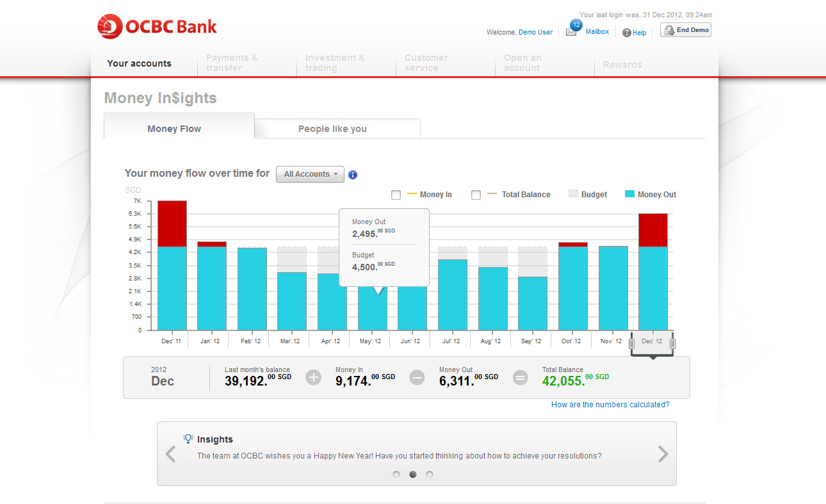Click the plus circle icon before Money In
Viewport: 826px width, 504px height.
pyautogui.click(x=313, y=378)
